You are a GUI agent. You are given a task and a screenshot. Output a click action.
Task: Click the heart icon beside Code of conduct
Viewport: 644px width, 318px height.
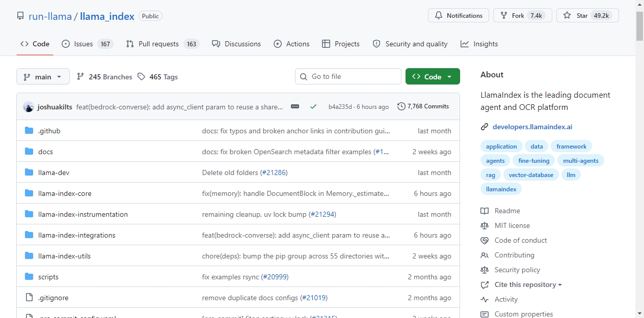(x=485, y=240)
